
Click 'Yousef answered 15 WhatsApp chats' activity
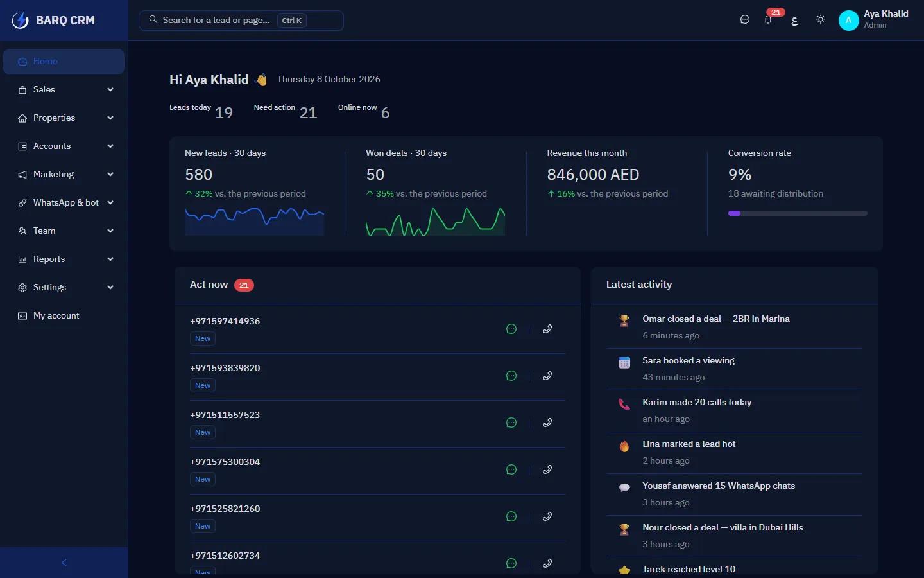click(x=719, y=486)
